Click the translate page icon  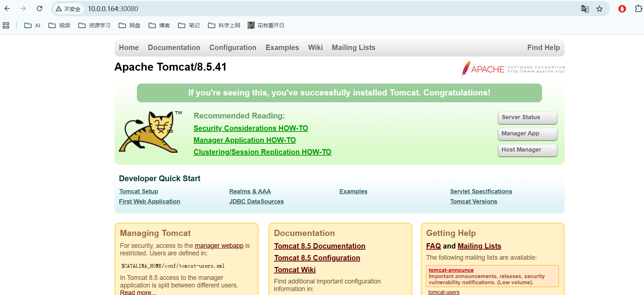point(585,9)
